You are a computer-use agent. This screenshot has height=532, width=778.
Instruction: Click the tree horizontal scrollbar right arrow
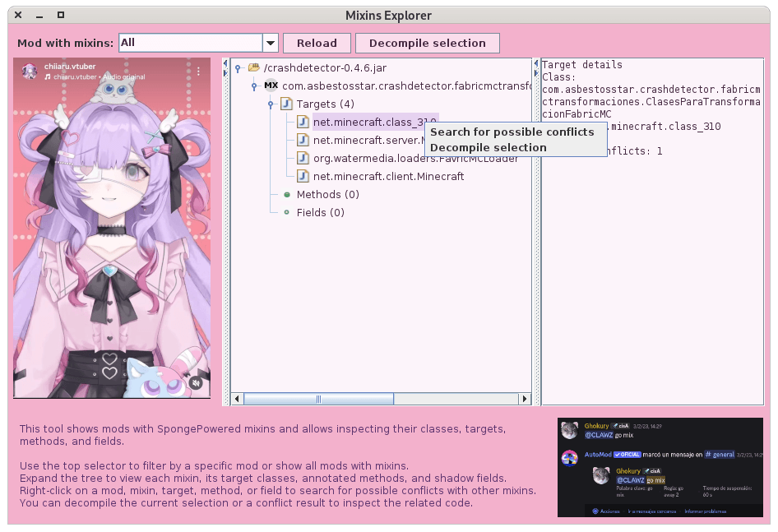525,399
